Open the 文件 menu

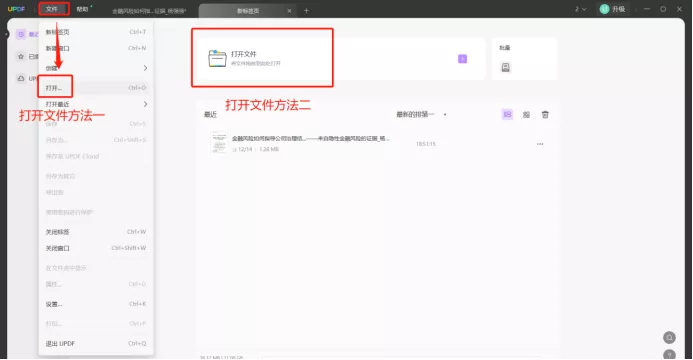[52, 9]
